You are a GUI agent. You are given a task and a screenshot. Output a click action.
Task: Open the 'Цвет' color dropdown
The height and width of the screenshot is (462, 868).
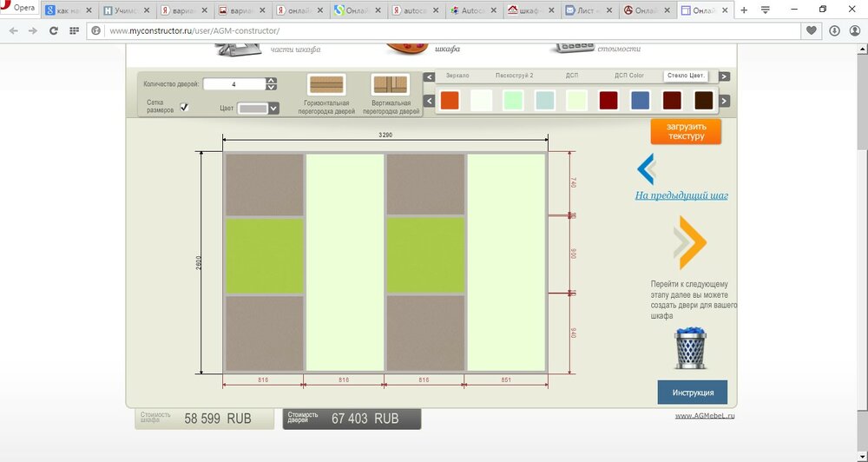273,109
